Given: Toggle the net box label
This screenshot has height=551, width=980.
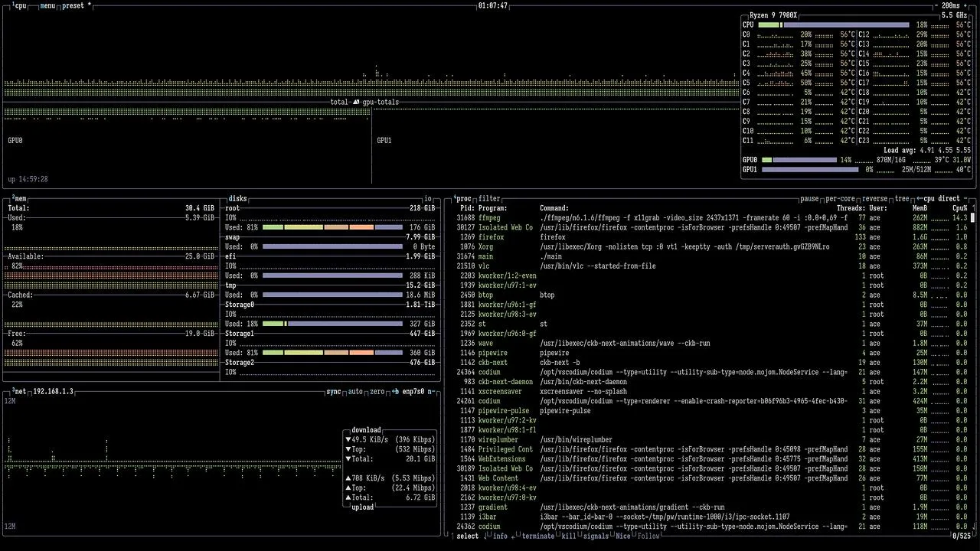Looking at the screenshot, I should pyautogui.click(x=19, y=391).
